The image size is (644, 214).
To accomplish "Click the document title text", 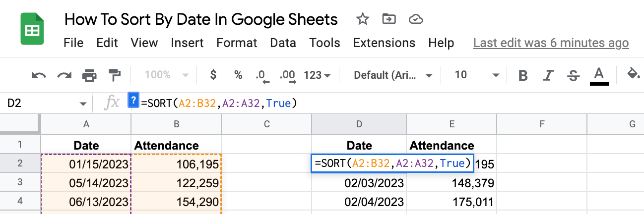I will pos(201,19).
